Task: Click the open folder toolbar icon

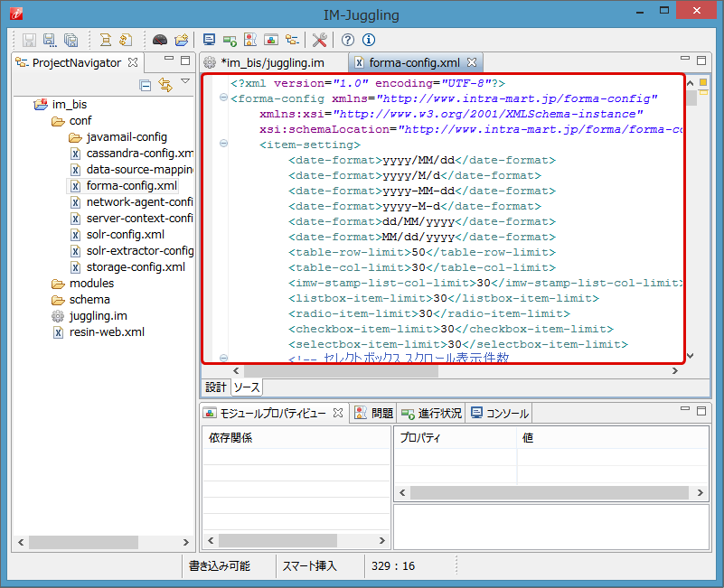Action: click(x=181, y=40)
